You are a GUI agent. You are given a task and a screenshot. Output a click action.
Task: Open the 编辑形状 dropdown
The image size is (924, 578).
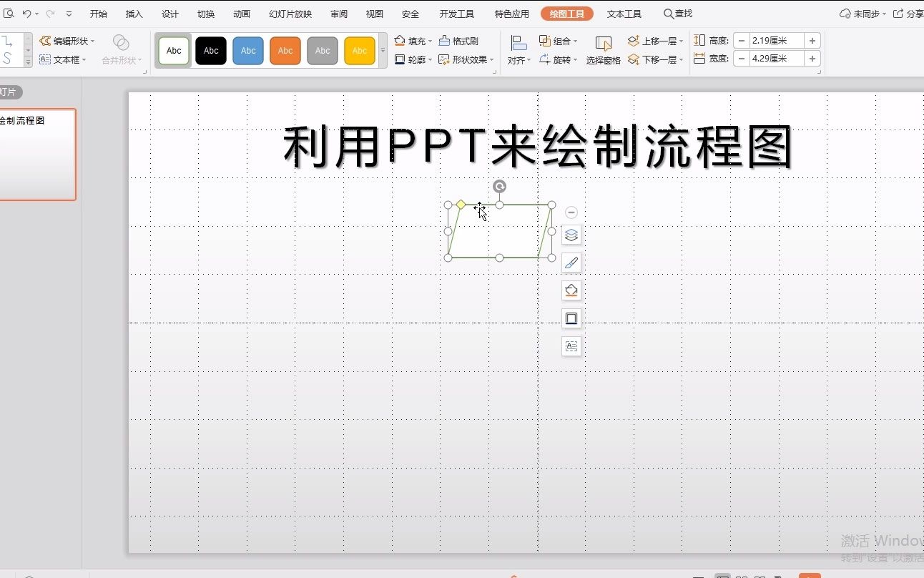pyautogui.click(x=67, y=41)
